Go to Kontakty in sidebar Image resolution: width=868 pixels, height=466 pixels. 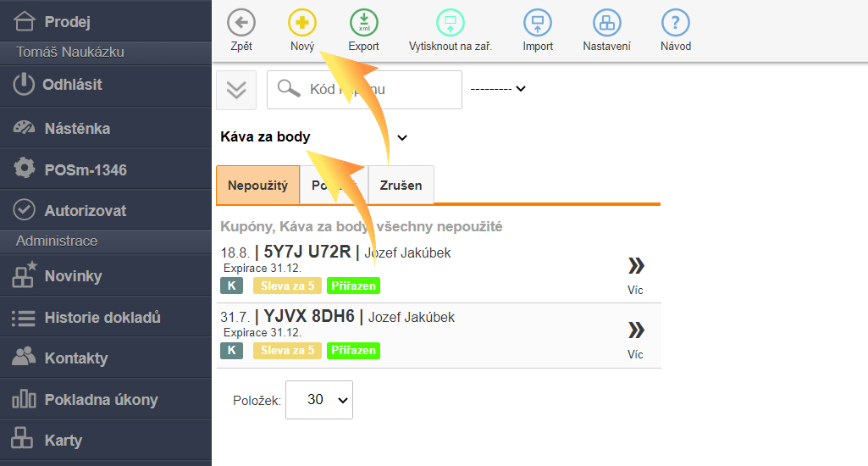75,358
